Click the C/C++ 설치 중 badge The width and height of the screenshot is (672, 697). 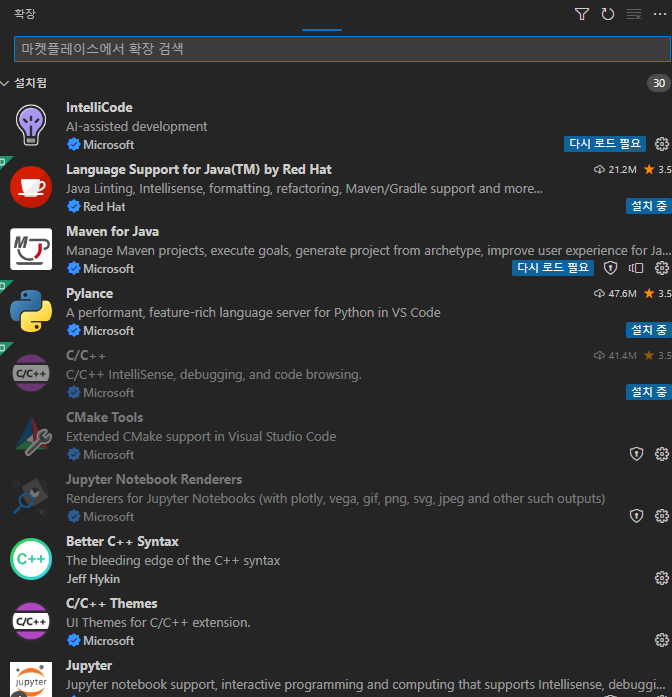648,392
